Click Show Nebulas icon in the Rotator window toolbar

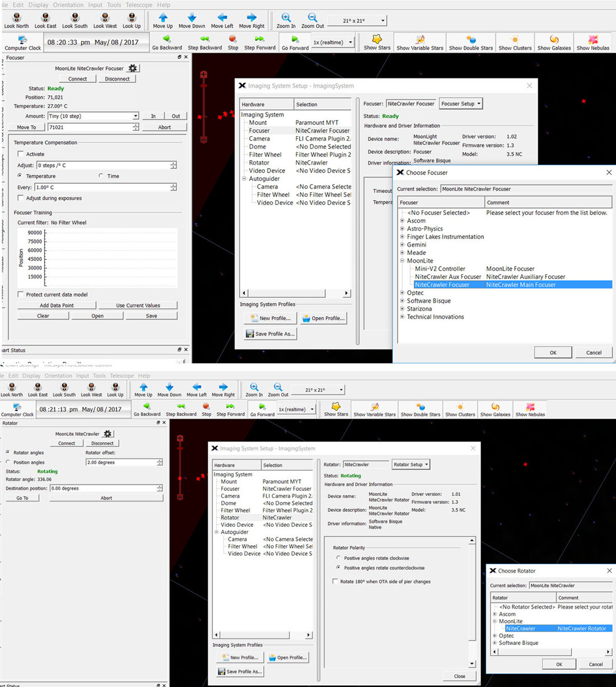coord(530,407)
